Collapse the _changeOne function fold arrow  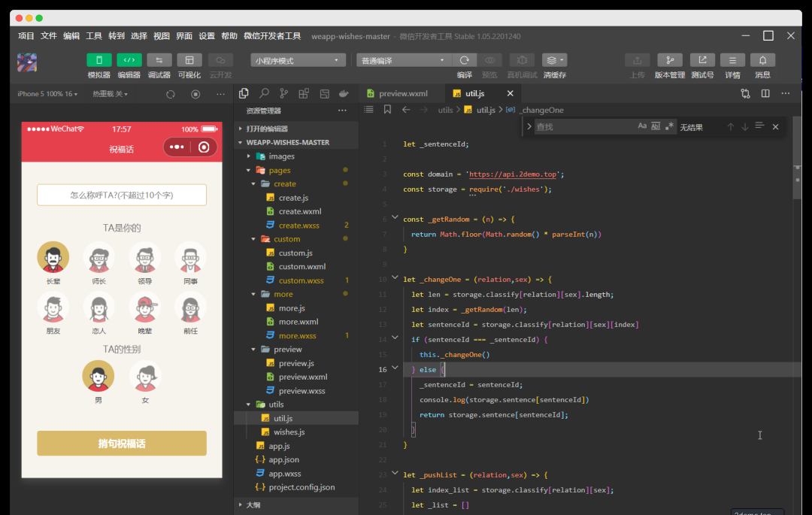(x=395, y=278)
